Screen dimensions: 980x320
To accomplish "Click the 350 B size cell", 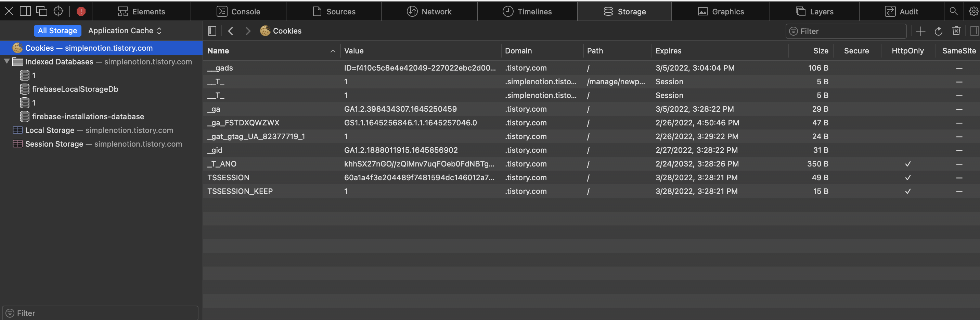I will pos(817,164).
